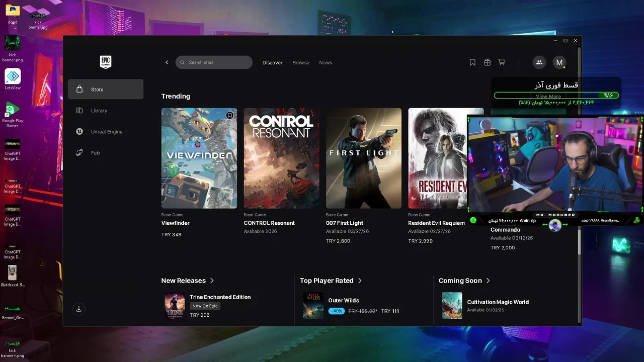Click the Store shopping bag icon

(x=79, y=89)
